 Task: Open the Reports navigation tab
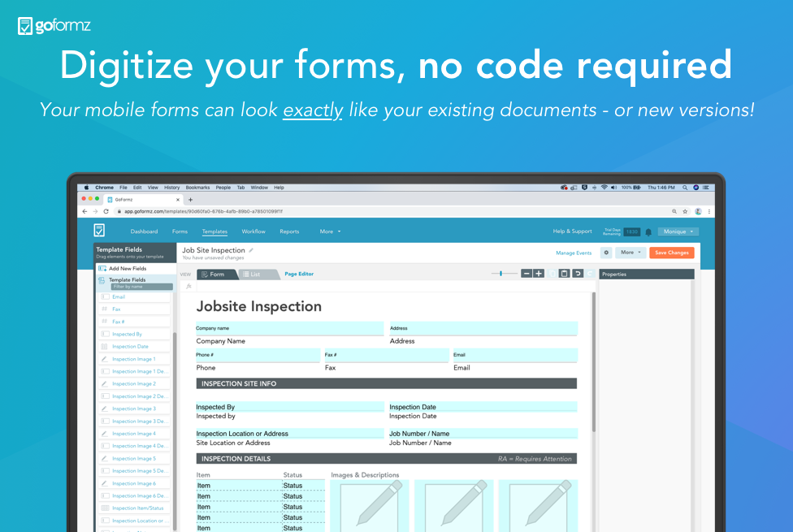pos(289,231)
